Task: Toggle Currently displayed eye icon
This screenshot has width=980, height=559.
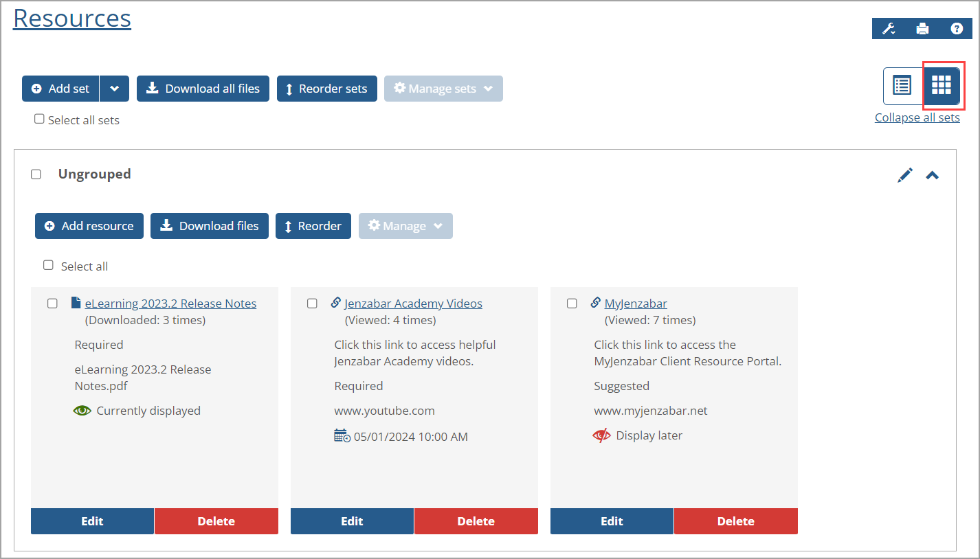Action: pyautogui.click(x=82, y=410)
